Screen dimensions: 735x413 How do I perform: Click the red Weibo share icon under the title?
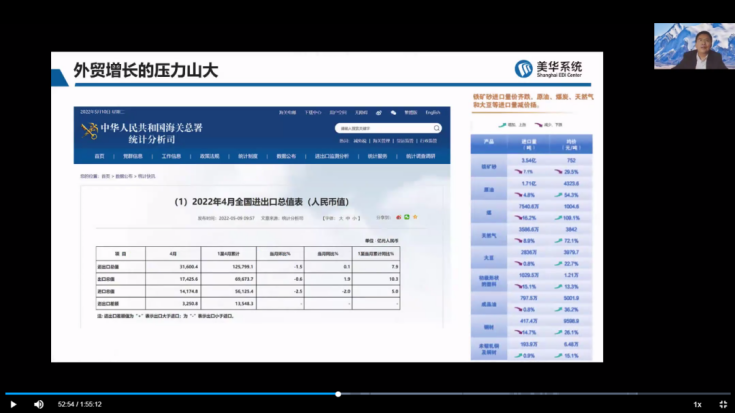pos(398,218)
